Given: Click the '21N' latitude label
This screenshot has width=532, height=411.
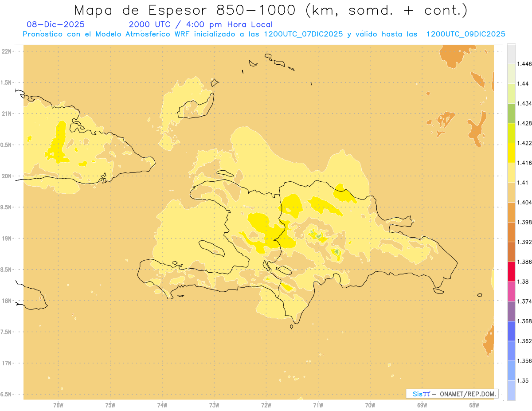Looking at the screenshot, I should coord(7,114).
